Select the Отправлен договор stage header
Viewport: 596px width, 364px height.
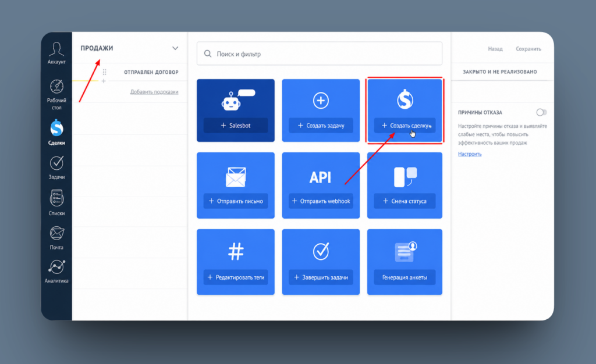[151, 72]
